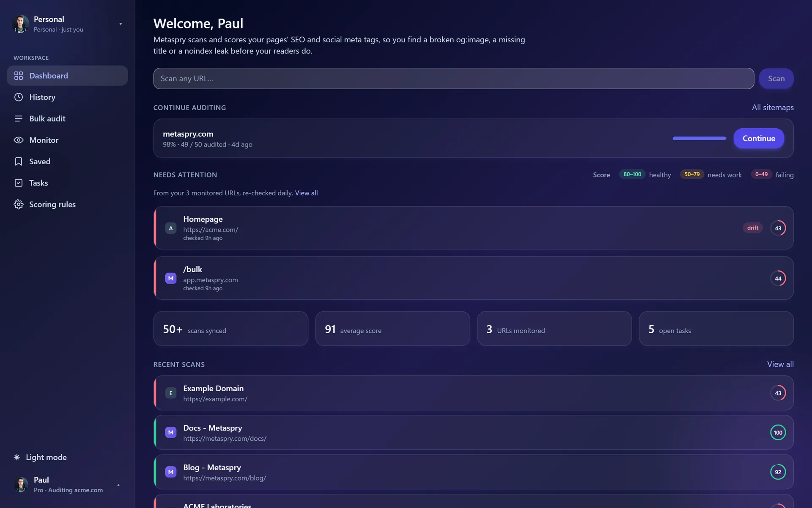Viewport: 812px width, 508px height.
Task: Click the Monitor eye icon
Action: pos(19,140)
